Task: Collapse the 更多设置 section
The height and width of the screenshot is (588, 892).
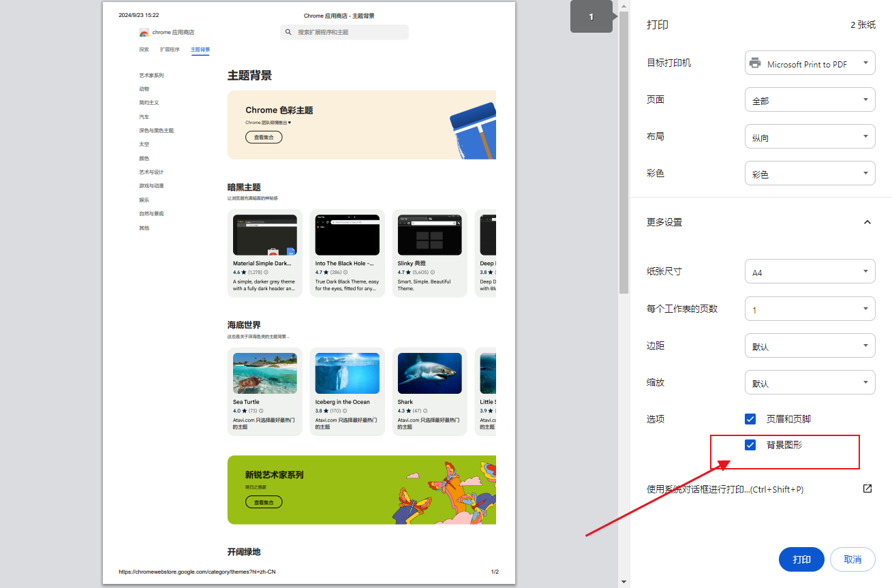Action: pyautogui.click(x=867, y=222)
